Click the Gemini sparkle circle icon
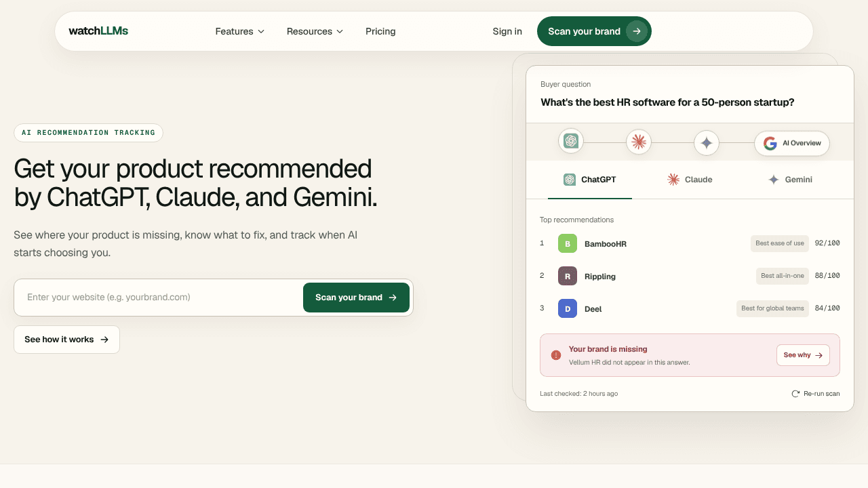 [707, 143]
